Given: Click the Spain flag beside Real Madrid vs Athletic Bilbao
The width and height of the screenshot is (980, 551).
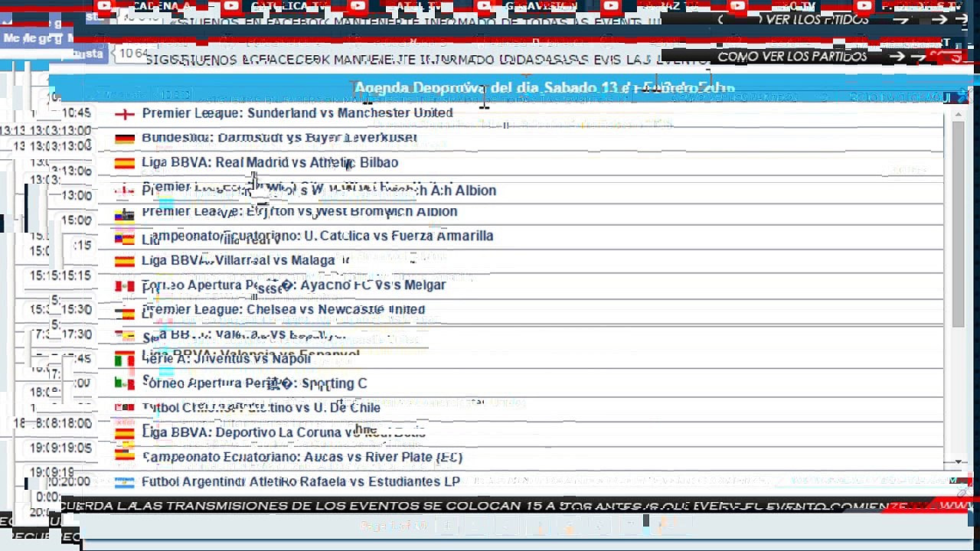Looking at the screenshot, I should pyautogui.click(x=124, y=163).
